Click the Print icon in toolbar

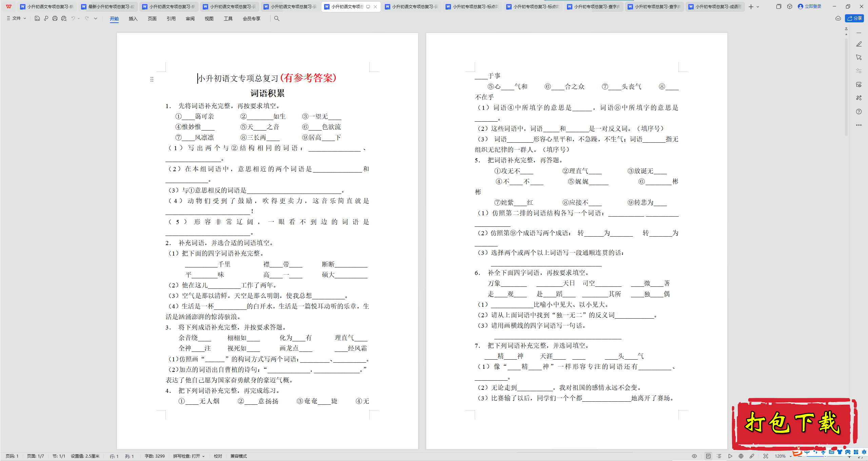tap(55, 18)
